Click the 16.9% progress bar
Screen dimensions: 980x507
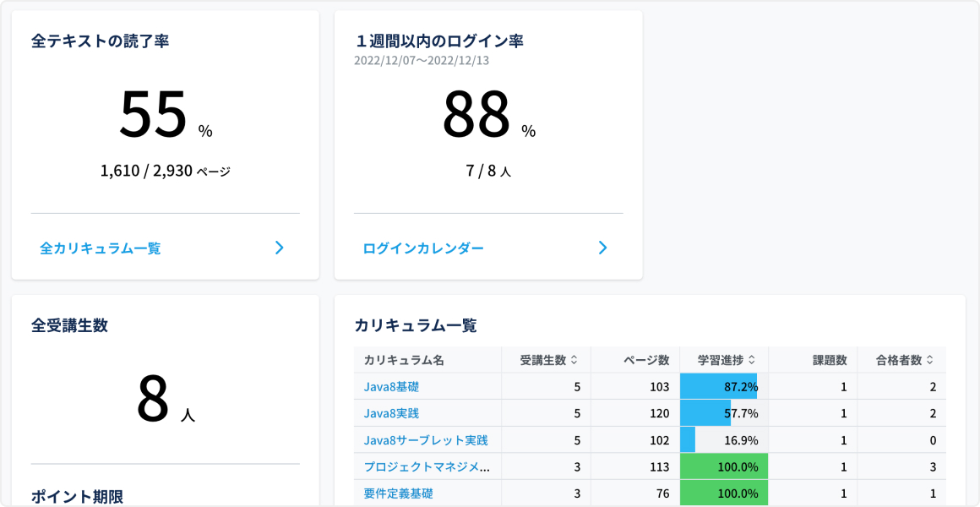(x=689, y=440)
